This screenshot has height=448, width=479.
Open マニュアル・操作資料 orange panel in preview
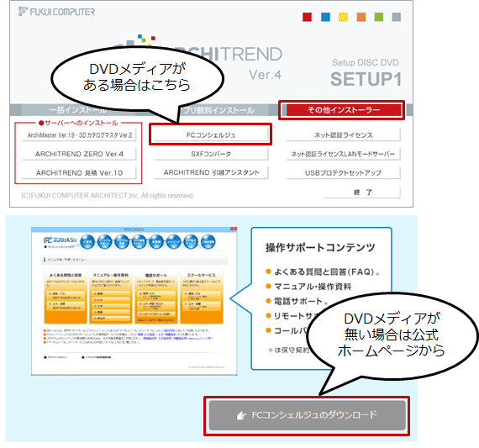pyautogui.click(x=111, y=297)
